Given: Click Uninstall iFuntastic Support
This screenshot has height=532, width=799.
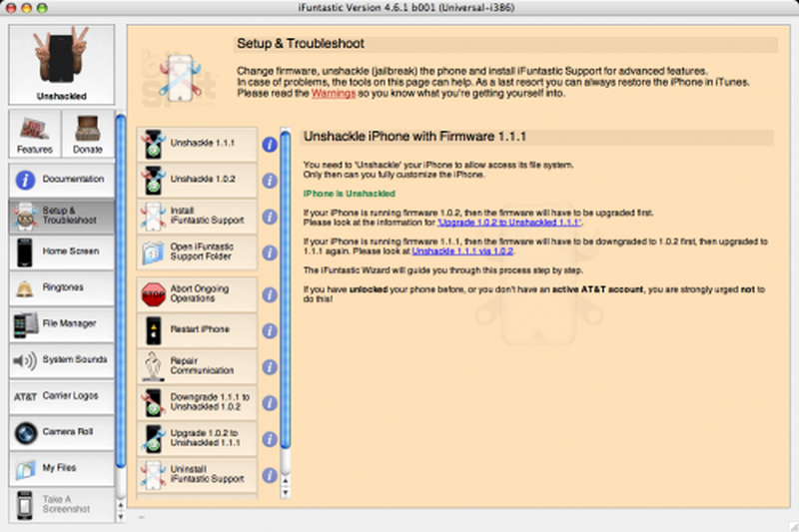Looking at the screenshot, I should tap(197, 475).
